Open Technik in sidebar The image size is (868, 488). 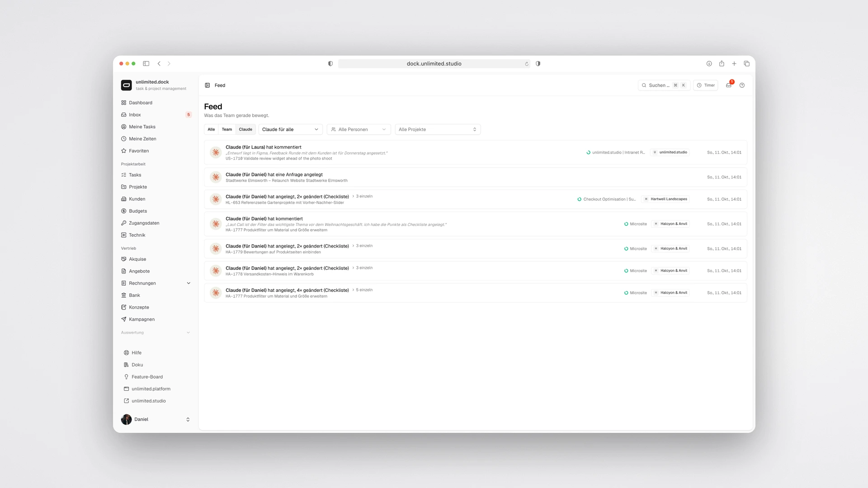[x=156, y=235]
